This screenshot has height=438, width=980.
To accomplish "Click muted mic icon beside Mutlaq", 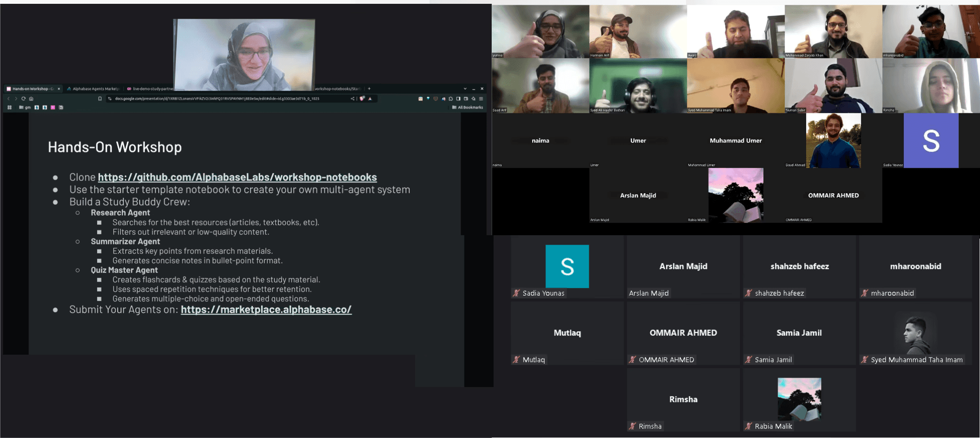I will 516,360.
